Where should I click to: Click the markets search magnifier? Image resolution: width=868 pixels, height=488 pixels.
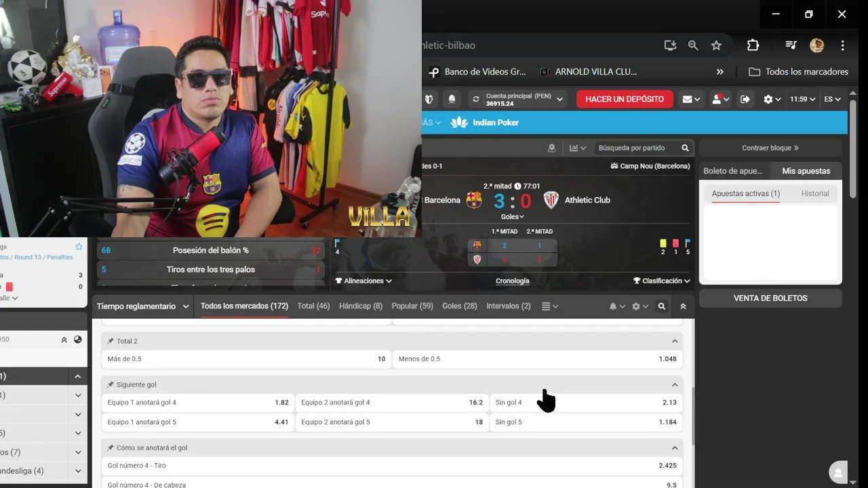point(662,306)
